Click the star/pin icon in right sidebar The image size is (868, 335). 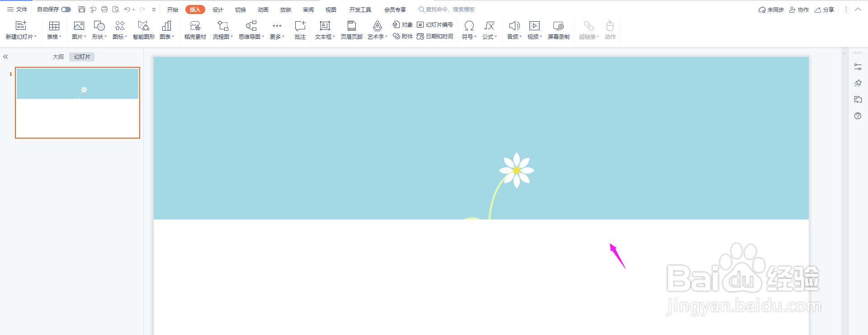(x=858, y=83)
